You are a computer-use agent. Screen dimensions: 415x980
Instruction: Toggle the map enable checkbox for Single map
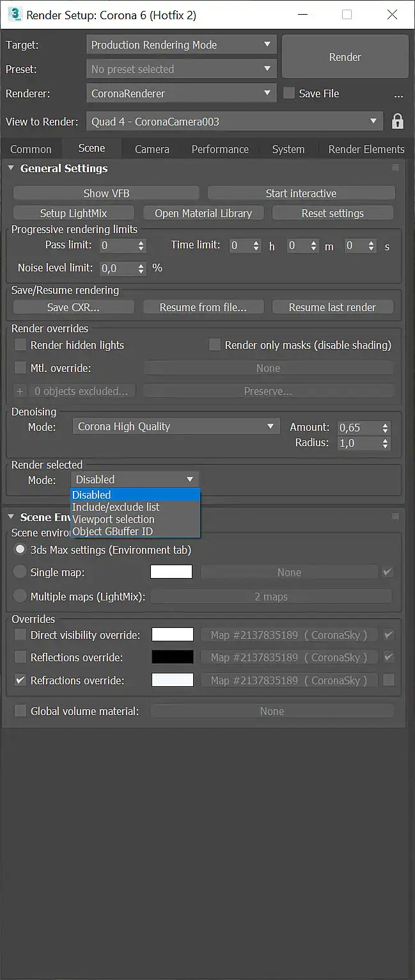[388, 572]
